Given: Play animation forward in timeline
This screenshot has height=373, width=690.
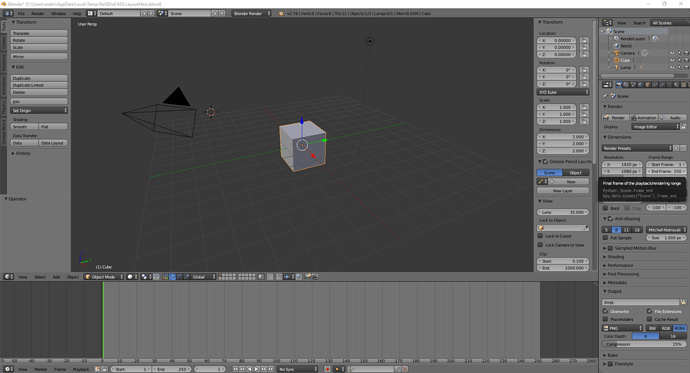Looking at the screenshot, I should tap(257, 369).
